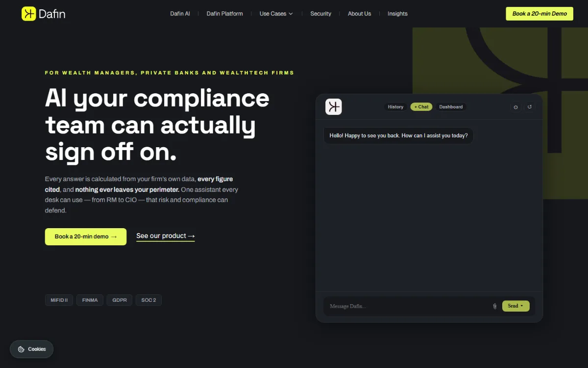This screenshot has width=588, height=368.
Task: Click the MiFID II badge
Action: [59, 300]
